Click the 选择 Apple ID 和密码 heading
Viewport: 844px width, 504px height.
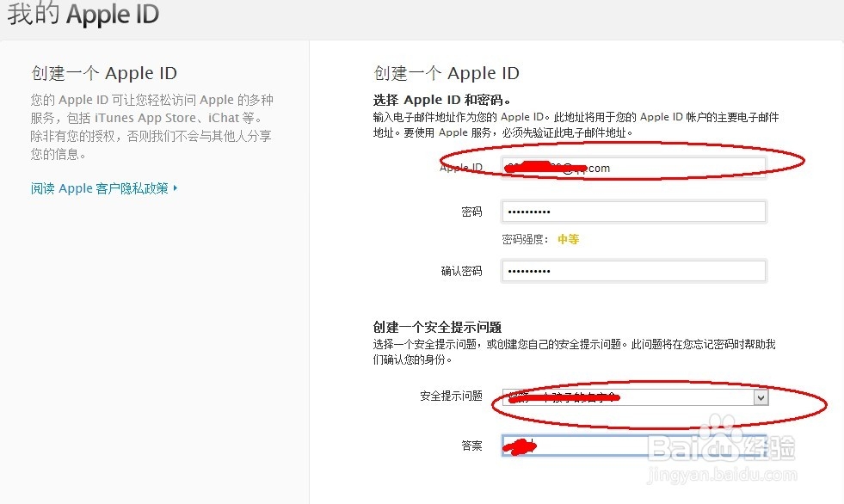click(442, 100)
